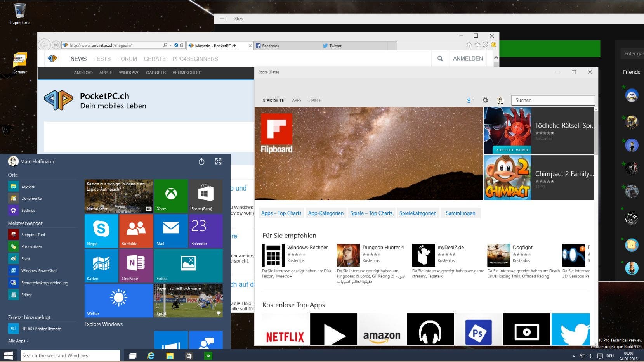Click DEU input language indicator
Image resolution: width=644 pixels, height=362 pixels.
pos(610,356)
